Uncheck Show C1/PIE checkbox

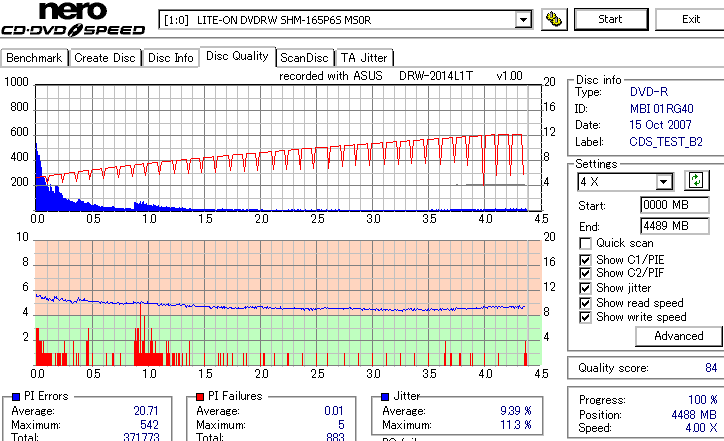585,260
